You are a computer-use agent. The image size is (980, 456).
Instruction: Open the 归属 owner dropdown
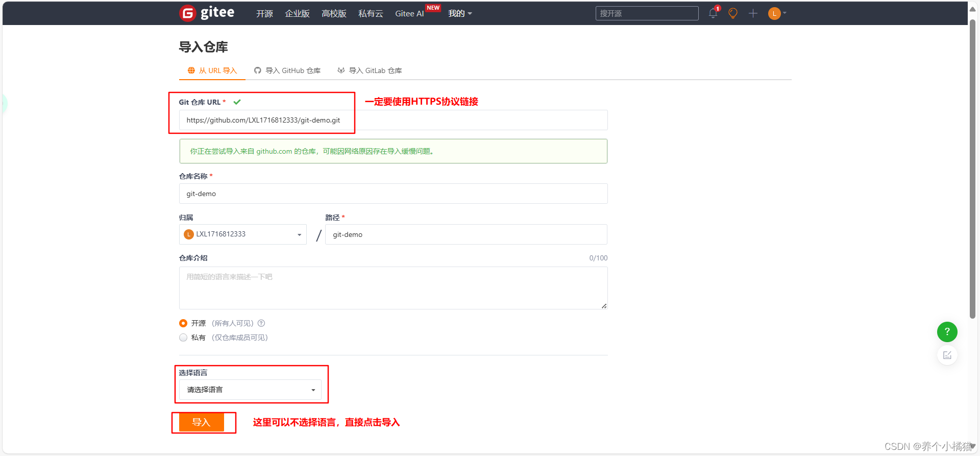[x=243, y=234]
